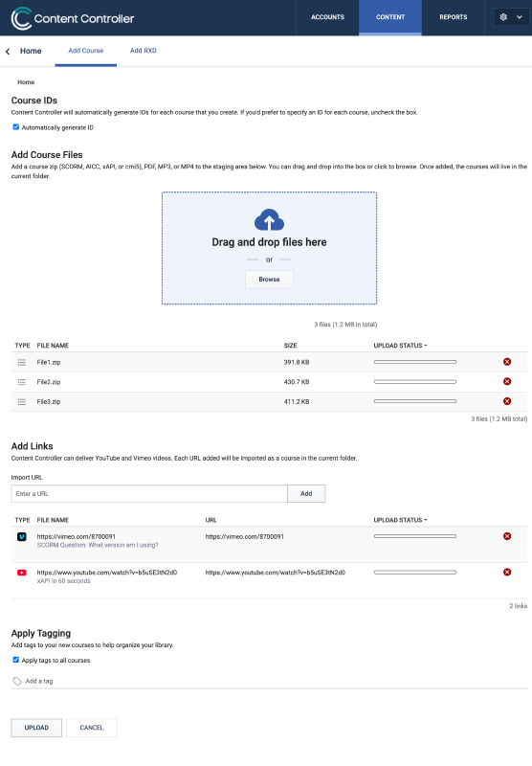The height and width of the screenshot is (766, 532).
Task: Open the Reports menu
Action: 453,17
